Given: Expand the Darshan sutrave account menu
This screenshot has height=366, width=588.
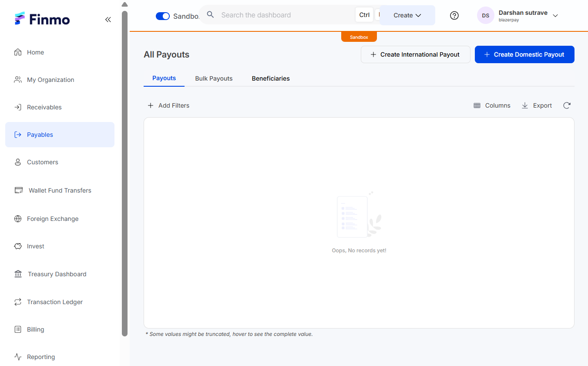Looking at the screenshot, I should [x=555, y=16].
